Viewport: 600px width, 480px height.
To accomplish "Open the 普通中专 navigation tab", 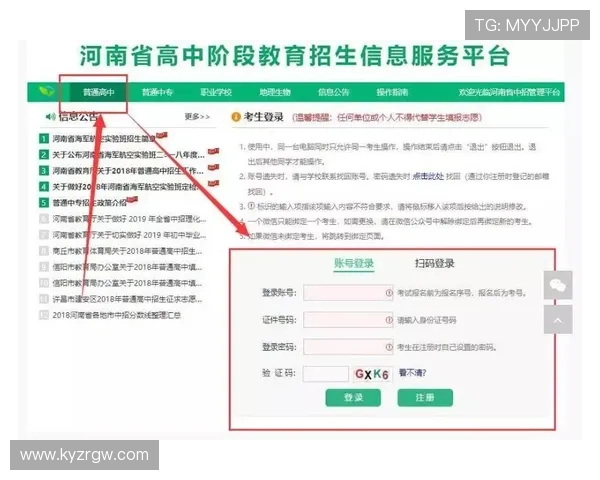I will click(157, 92).
